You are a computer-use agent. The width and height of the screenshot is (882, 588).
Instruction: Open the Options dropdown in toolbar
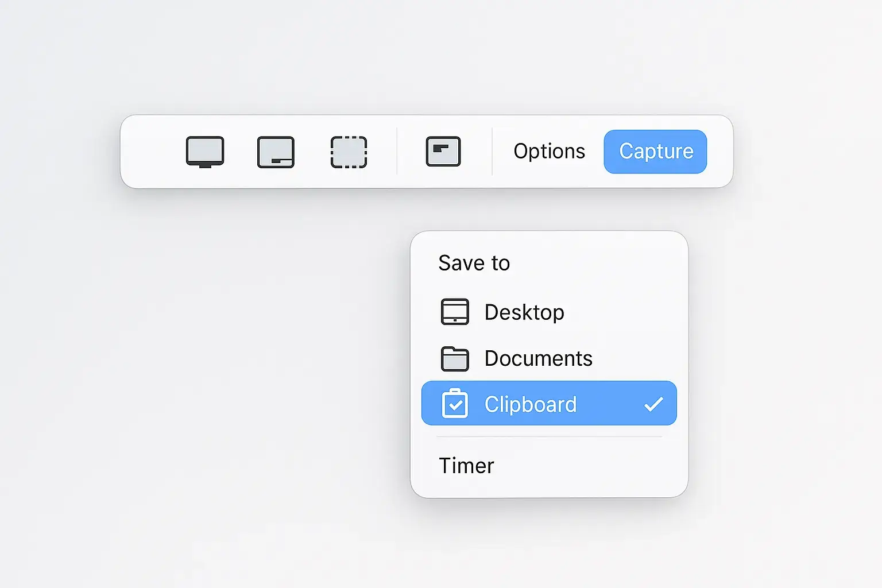click(x=549, y=151)
